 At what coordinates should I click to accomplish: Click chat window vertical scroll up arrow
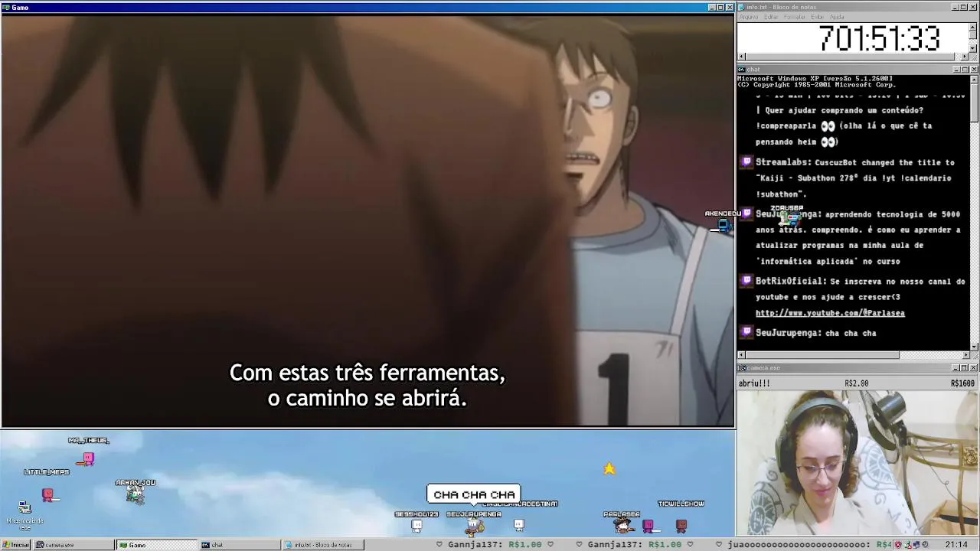[x=974, y=79]
